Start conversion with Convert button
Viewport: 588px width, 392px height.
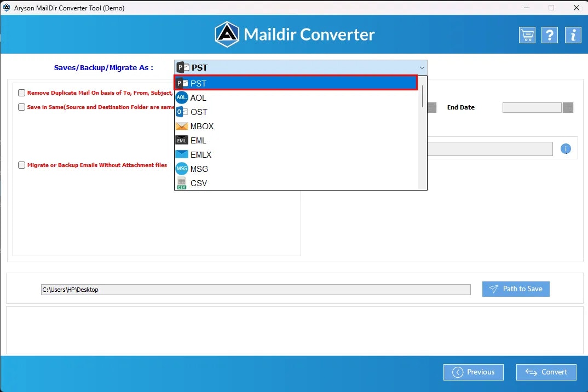click(x=546, y=372)
